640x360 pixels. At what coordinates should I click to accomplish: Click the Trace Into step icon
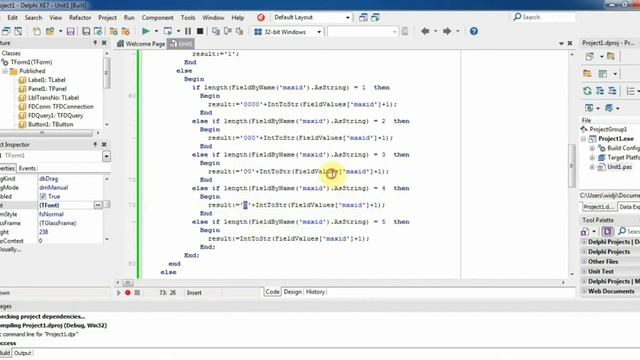(x=216, y=31)
